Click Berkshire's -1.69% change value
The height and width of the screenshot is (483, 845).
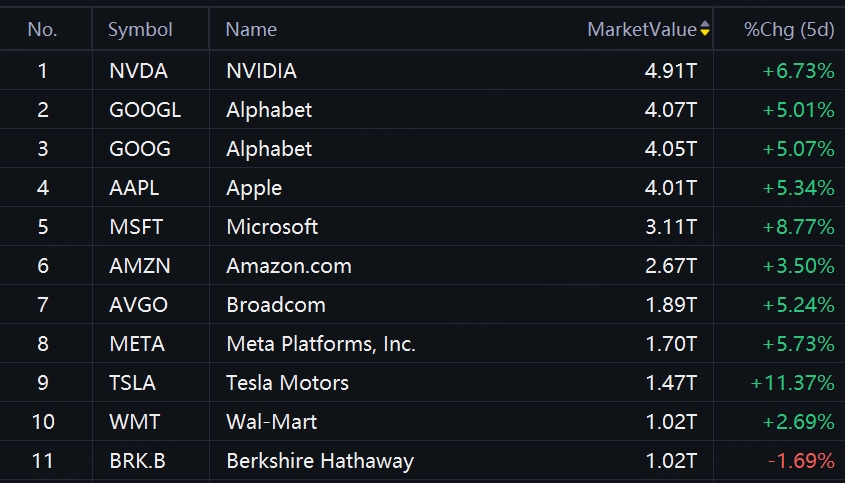(800, 461)
